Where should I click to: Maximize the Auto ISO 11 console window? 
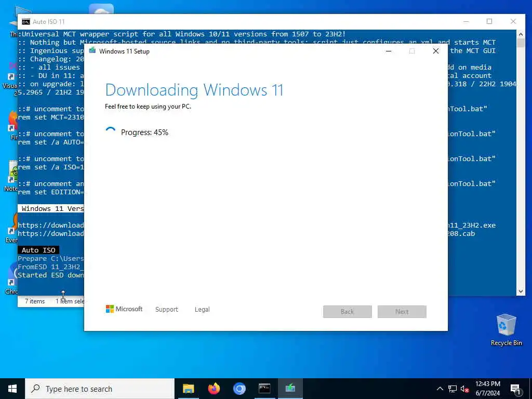pos(489,21)
